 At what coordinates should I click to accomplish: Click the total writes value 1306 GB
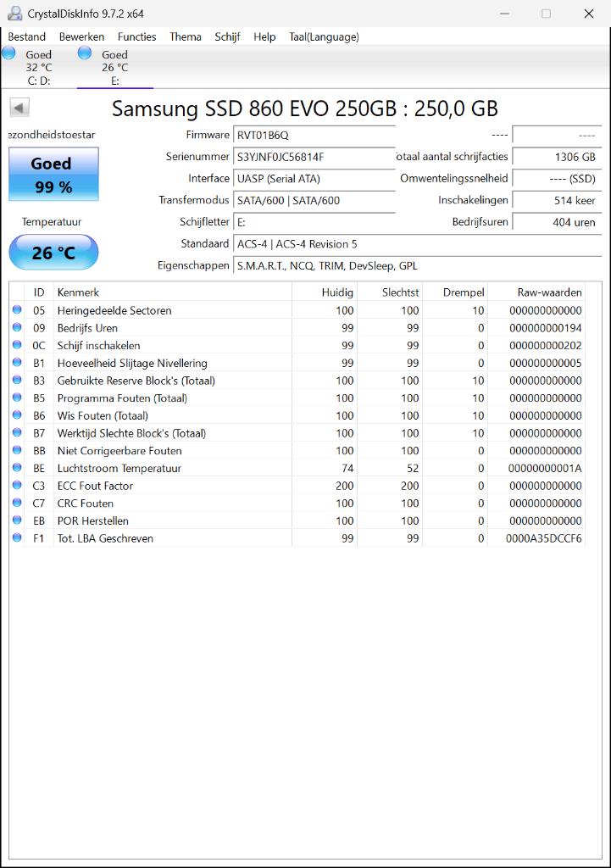[557, 157]
